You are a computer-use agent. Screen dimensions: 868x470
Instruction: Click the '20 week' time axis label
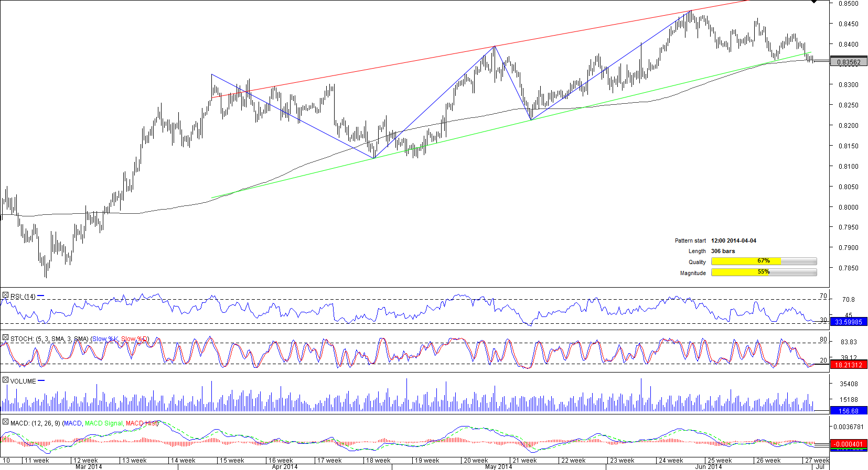[475, 461]
